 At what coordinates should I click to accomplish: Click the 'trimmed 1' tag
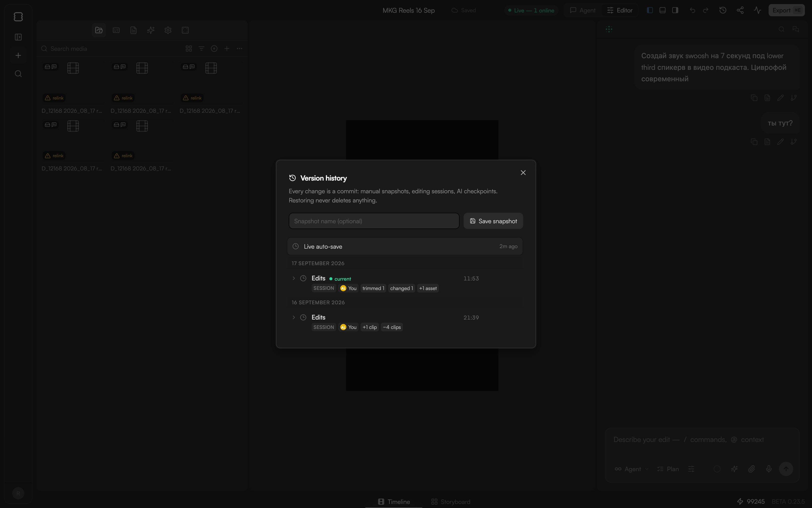[373, 288]
